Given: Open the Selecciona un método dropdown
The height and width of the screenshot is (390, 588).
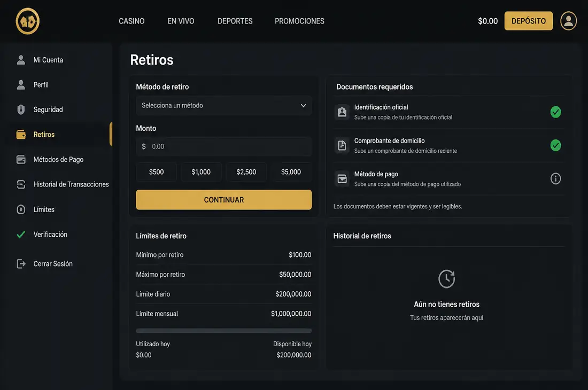Looking at the screenshot, I should tap(224, 106).
